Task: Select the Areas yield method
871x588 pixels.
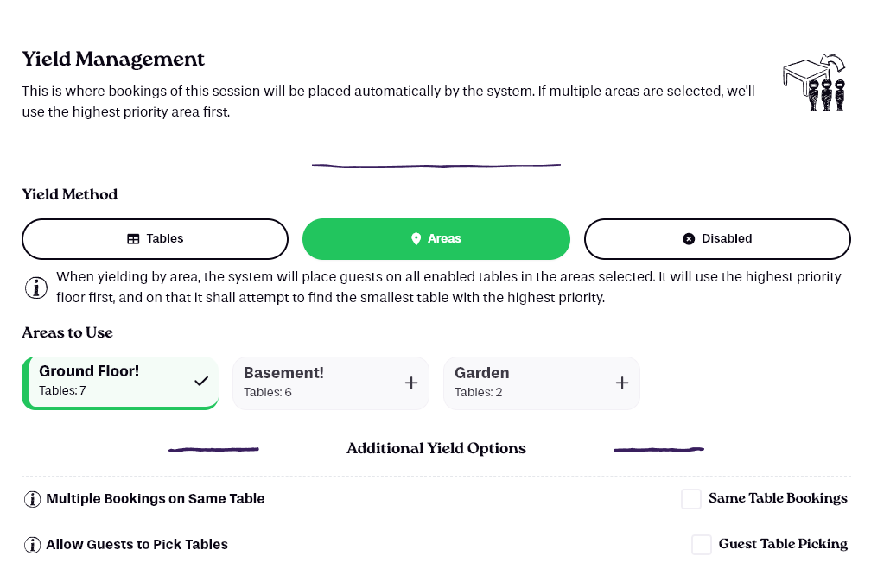Action: pos(436,239)
